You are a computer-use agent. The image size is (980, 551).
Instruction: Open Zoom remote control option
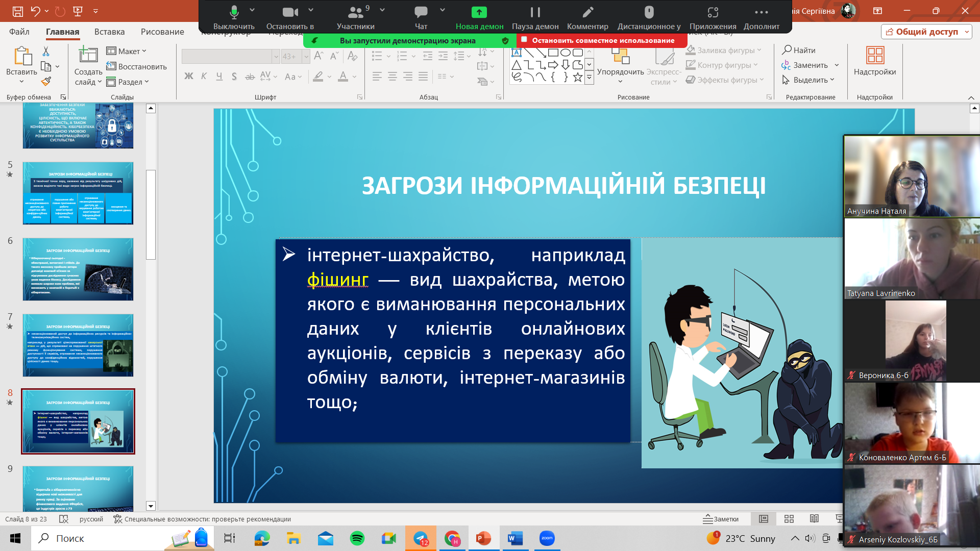[x=649, y=17]
